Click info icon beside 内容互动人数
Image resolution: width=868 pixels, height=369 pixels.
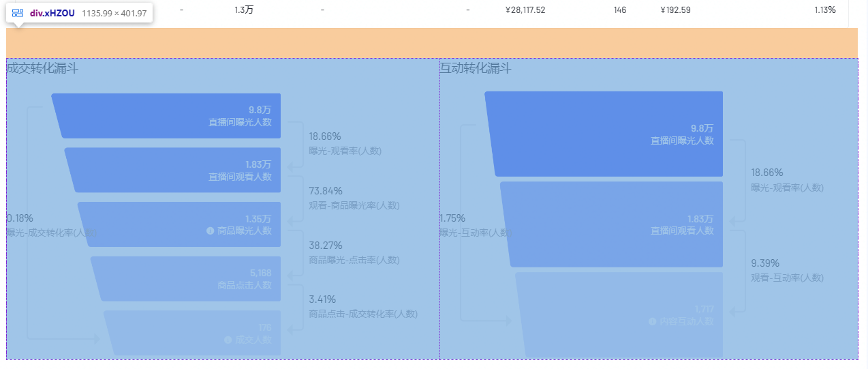point(653,321)
